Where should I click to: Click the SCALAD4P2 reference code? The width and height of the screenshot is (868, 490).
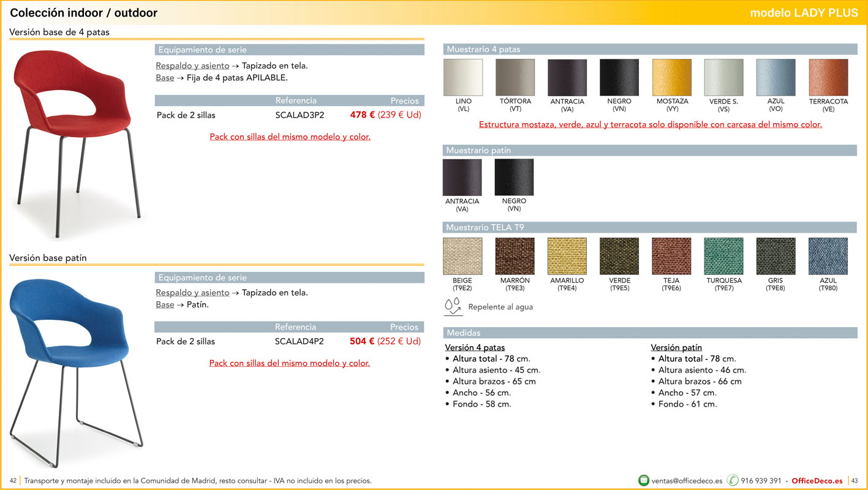299,341
